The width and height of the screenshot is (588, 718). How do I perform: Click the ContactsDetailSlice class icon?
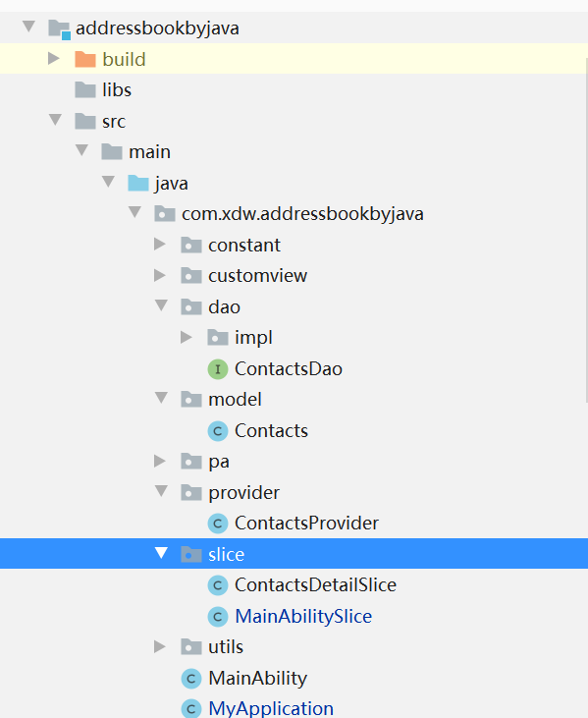218,585
